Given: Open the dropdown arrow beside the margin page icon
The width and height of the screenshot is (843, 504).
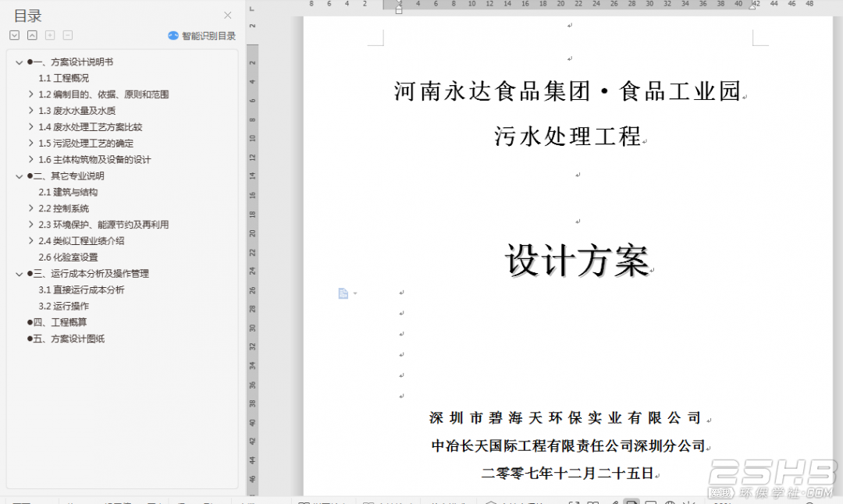Looking at the screenshot, I should [355, 293].
